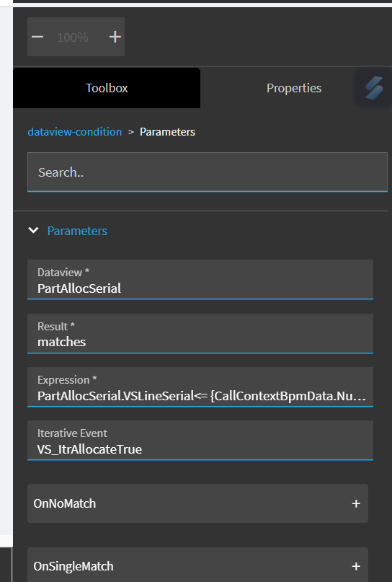Edit Iterative Event field VS_ItrAllocateTrue
Screen dimensions: 392x582
(200, 441)
